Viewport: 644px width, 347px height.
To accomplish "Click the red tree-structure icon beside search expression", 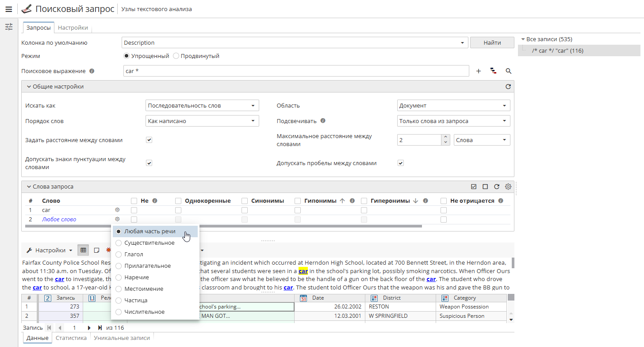I will (x=493, y=71).
